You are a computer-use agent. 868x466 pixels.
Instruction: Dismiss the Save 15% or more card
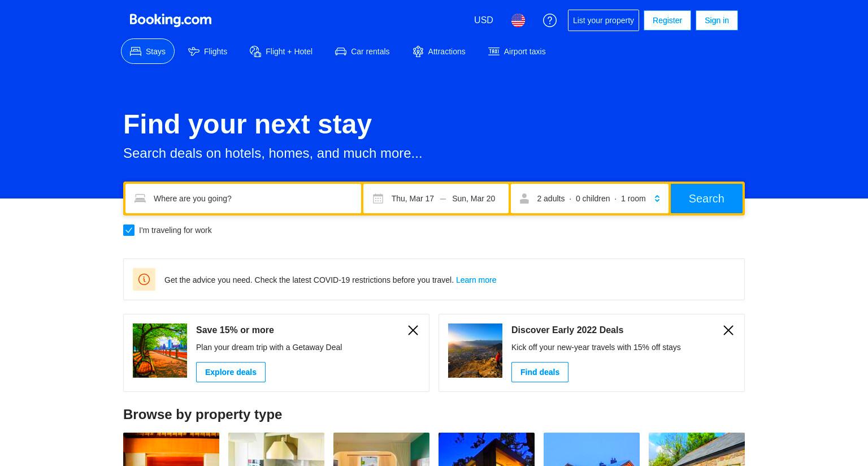tap(413, 330)
